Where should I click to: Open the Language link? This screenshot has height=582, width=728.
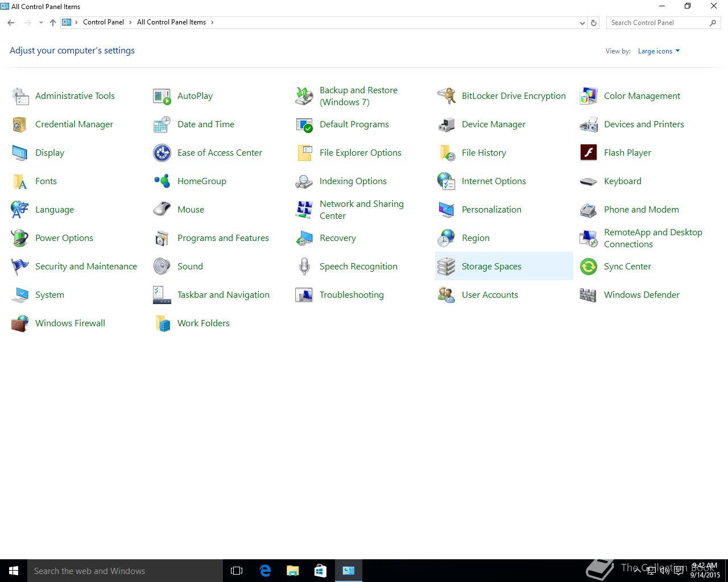coord(55,210)
